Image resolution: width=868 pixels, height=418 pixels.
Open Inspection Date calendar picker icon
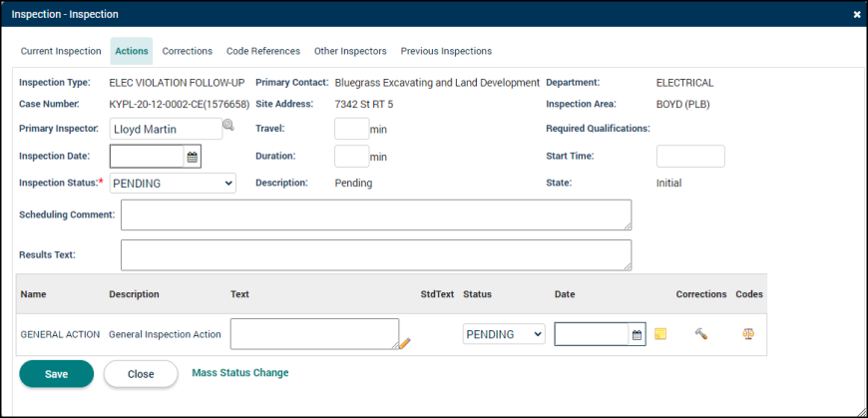click(193, 157)
